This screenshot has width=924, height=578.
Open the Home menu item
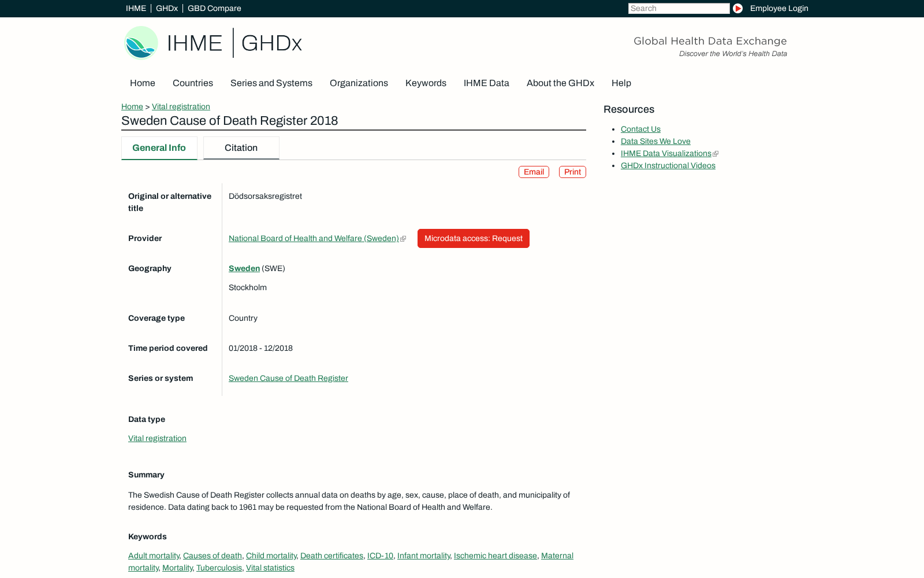tap(143, 83)
